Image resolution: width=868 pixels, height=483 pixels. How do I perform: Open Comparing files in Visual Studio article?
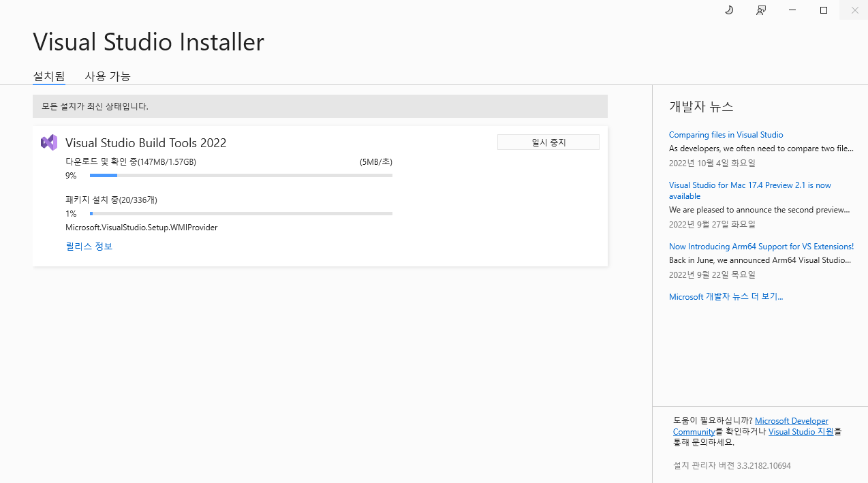tap(726, 135)
